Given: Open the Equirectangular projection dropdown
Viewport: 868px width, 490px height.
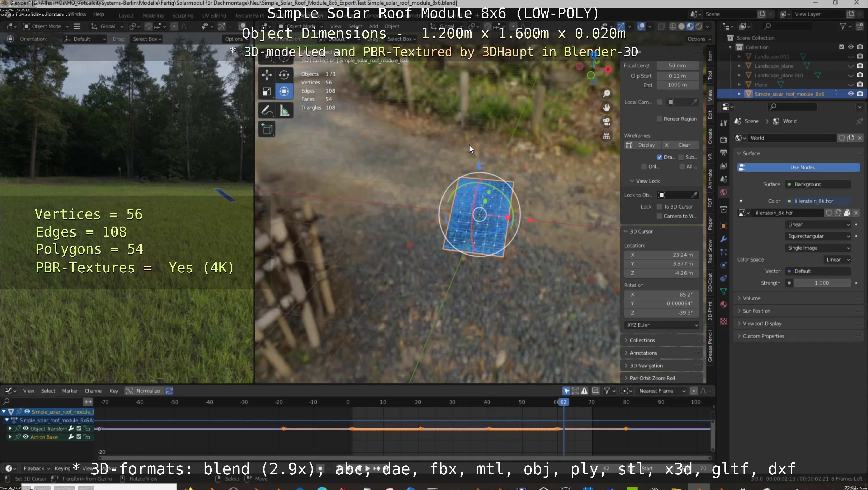Looking at the screenshot, I should pyautogui.click(x=818, y=236).
